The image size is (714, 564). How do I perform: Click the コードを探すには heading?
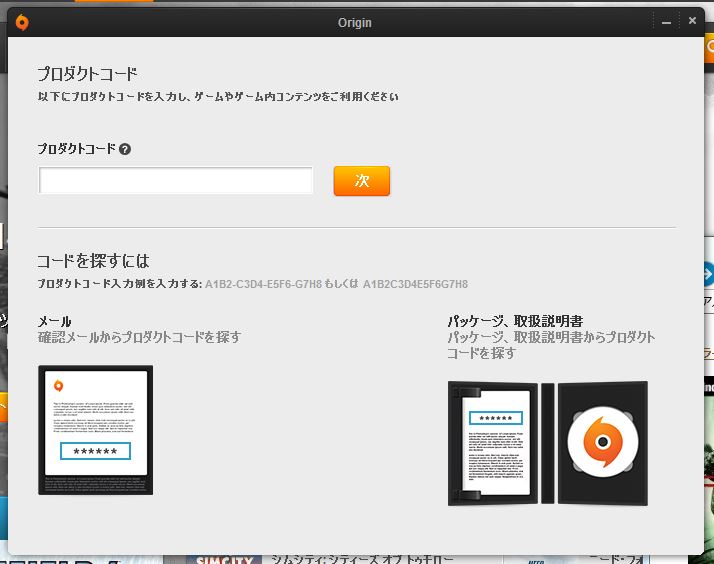tap(93, 261)
